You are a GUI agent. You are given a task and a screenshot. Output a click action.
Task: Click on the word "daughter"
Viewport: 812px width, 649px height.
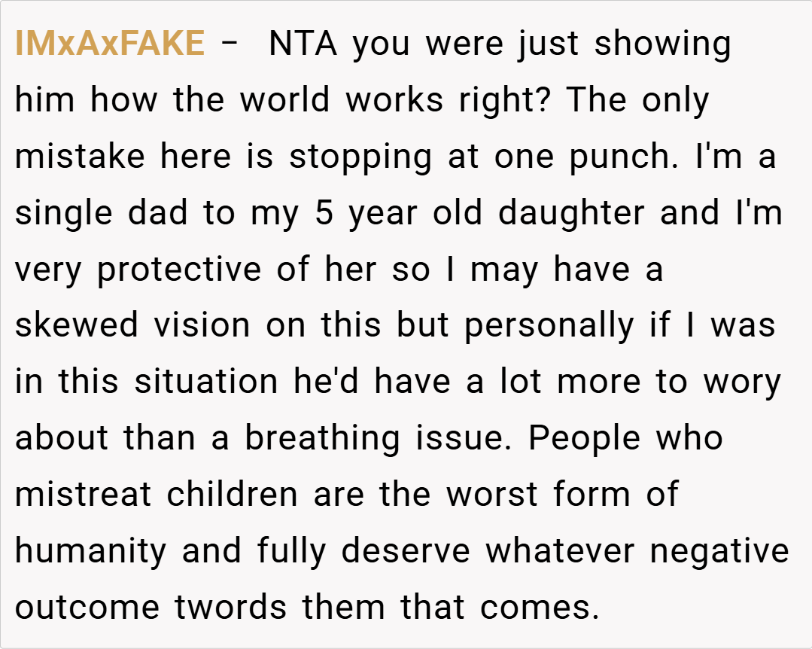tap(573, 214)
